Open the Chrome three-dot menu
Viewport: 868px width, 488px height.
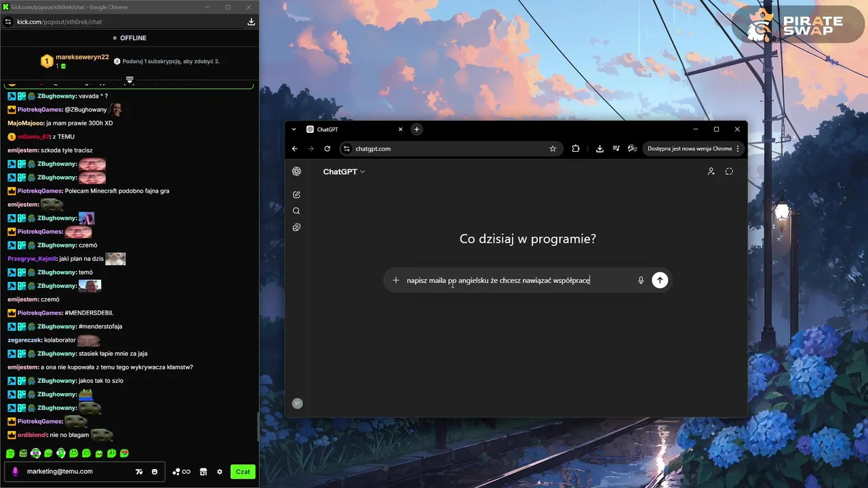[x=738, y=148]
